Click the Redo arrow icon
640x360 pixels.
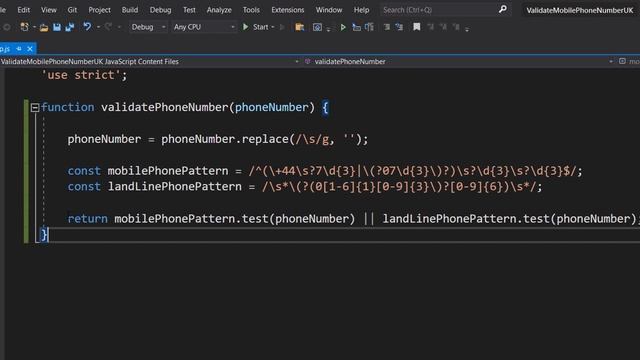tap(108, 27)
